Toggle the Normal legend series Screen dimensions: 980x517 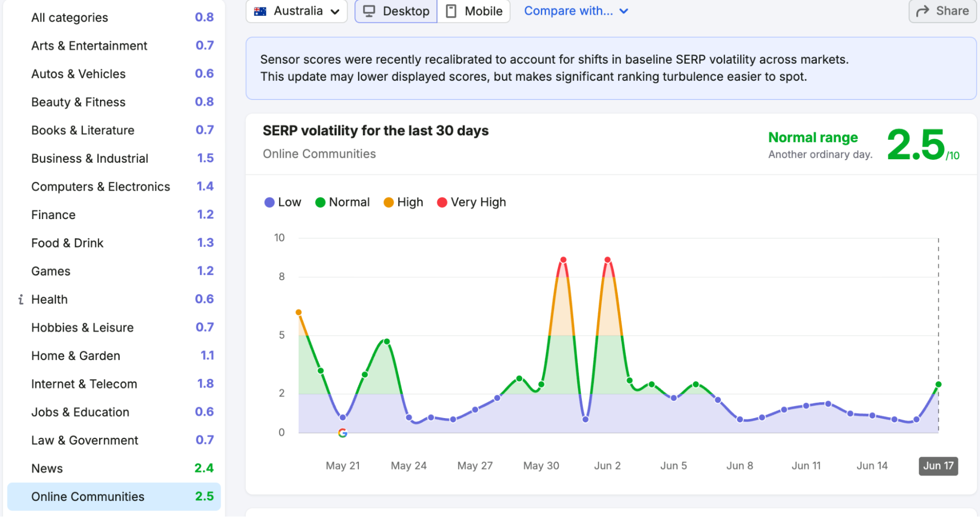pyautogui.click(x=342, y=202)
